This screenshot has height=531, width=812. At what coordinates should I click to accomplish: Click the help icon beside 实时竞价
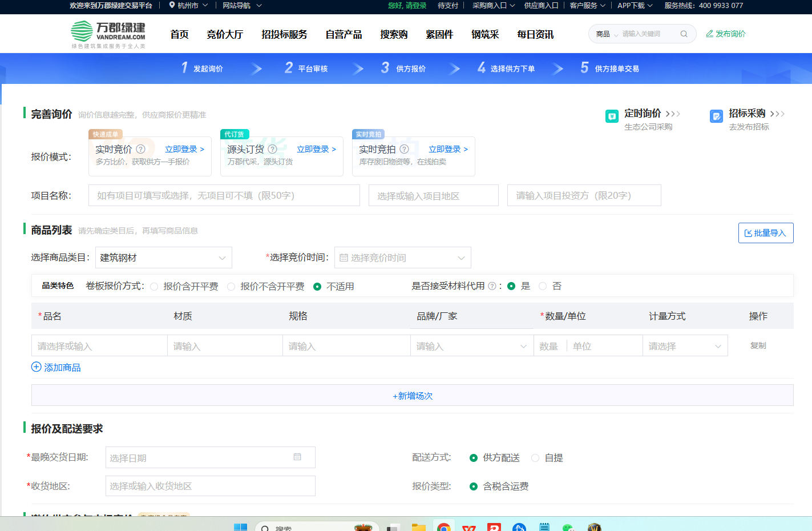[140, 149]
